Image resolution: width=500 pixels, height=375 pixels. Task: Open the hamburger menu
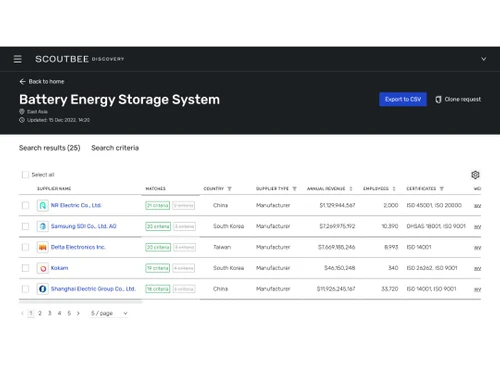pyautogui.click(x=18, y=59)
